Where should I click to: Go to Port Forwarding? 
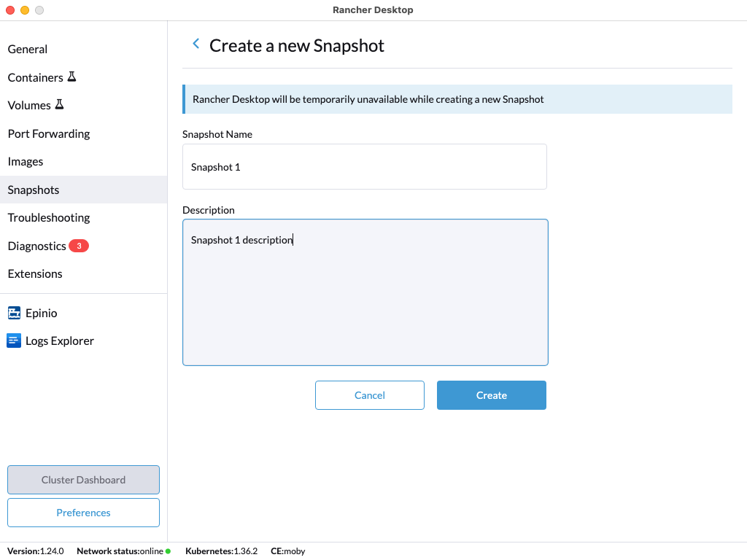click(x=83, y=133)
